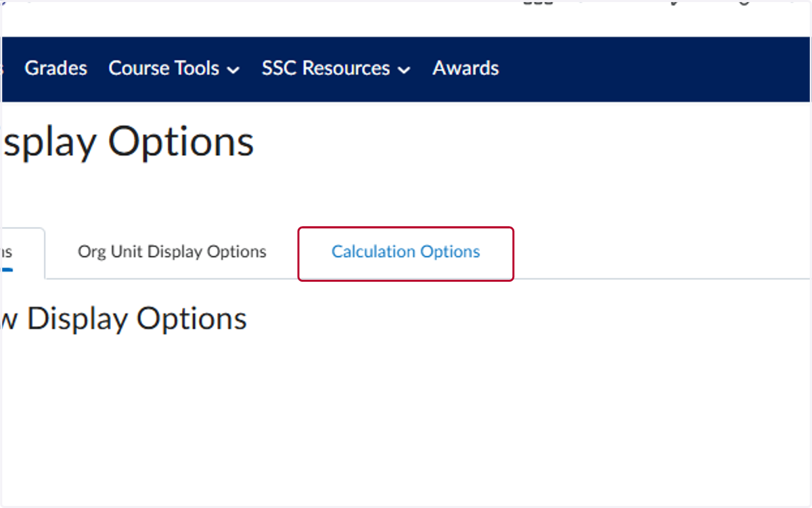Expand the SSC Resources dropdown

336,68
